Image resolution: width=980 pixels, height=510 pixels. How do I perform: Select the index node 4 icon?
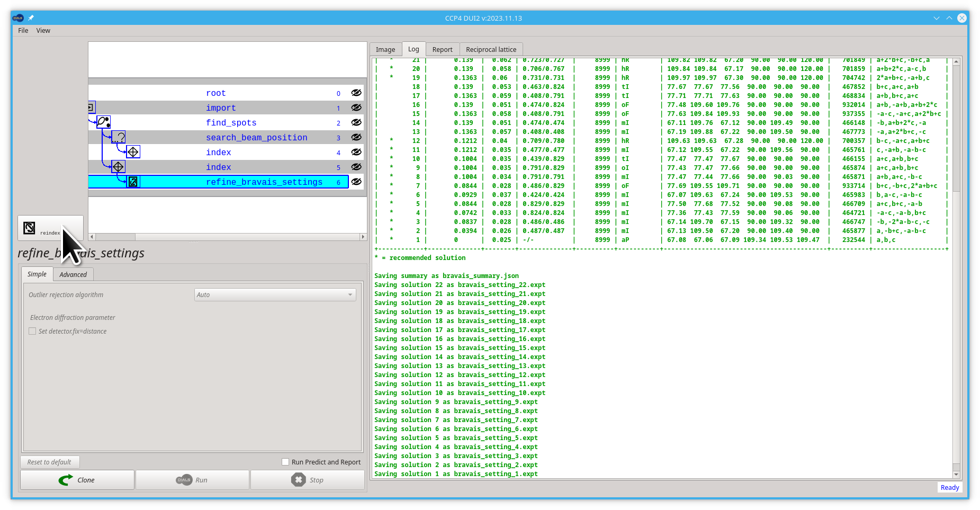(133, 152)
